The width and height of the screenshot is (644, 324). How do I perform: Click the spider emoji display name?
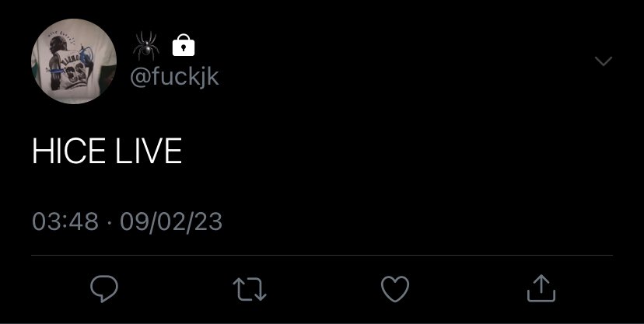pos(145,45)
